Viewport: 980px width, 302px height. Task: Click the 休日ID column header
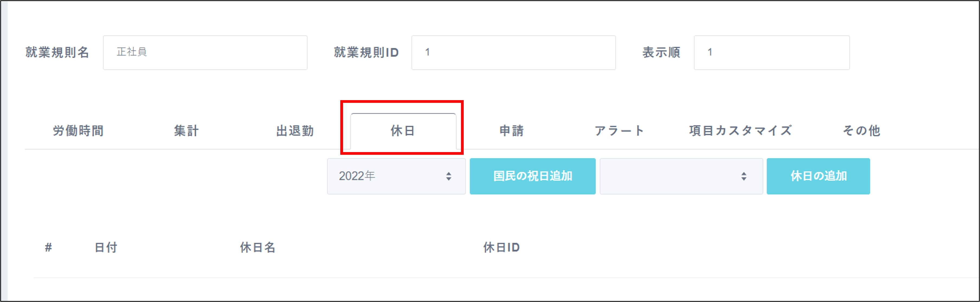point(501,248)
